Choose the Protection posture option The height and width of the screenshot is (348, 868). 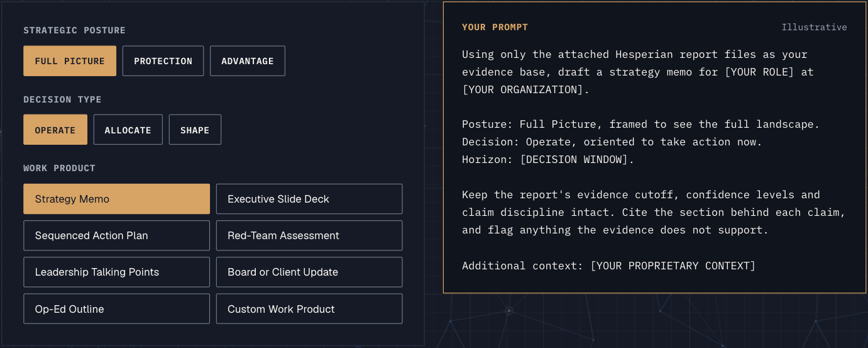163,61
